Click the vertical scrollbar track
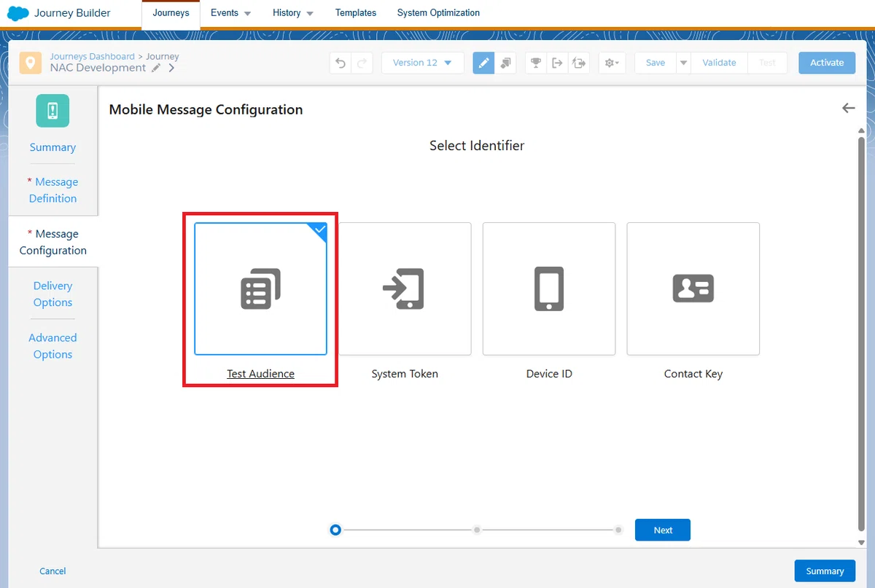This screenshot has width=875, height=588. (861, 335)
